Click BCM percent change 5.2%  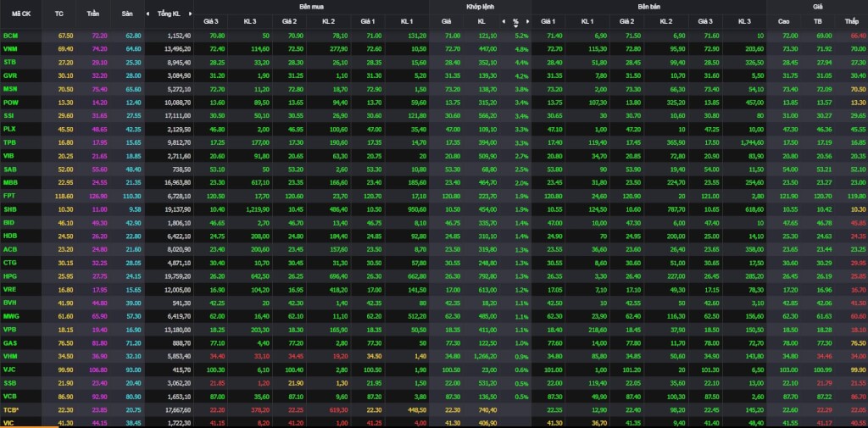[522, 36]
